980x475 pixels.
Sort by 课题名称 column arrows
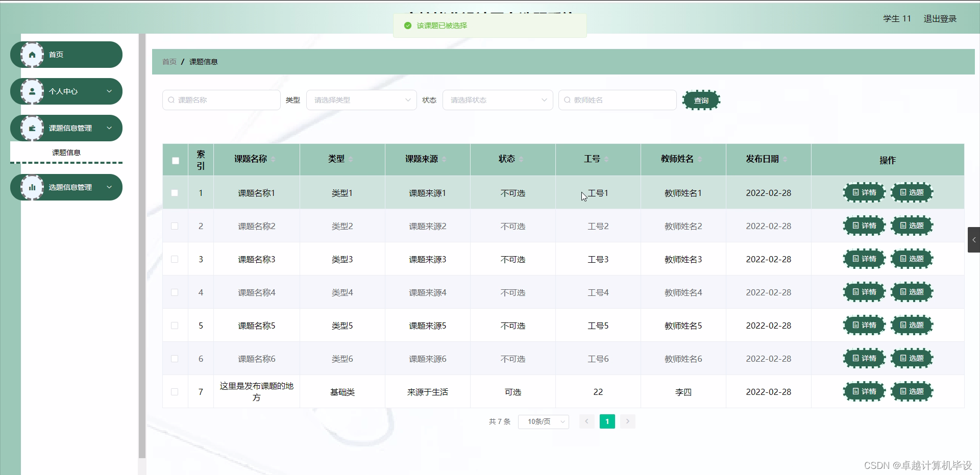pos(273,159)
